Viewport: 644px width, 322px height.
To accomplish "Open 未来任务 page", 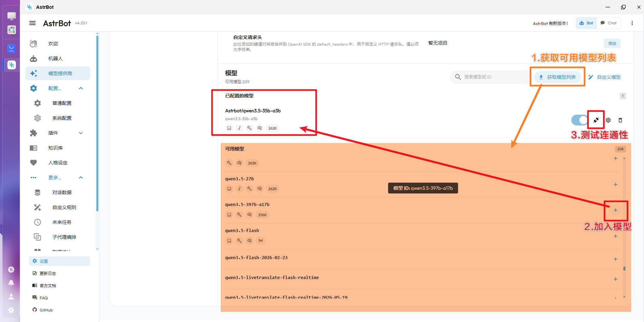I will [58, 222].
